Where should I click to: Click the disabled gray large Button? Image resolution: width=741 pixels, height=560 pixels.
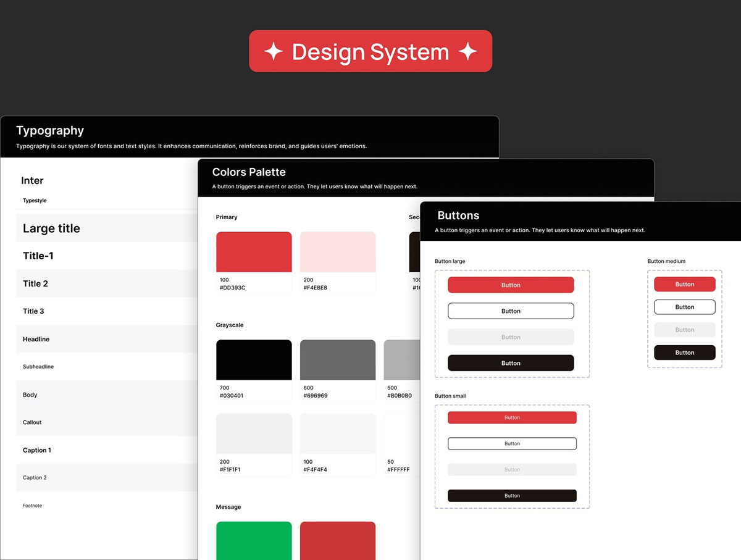511,337
